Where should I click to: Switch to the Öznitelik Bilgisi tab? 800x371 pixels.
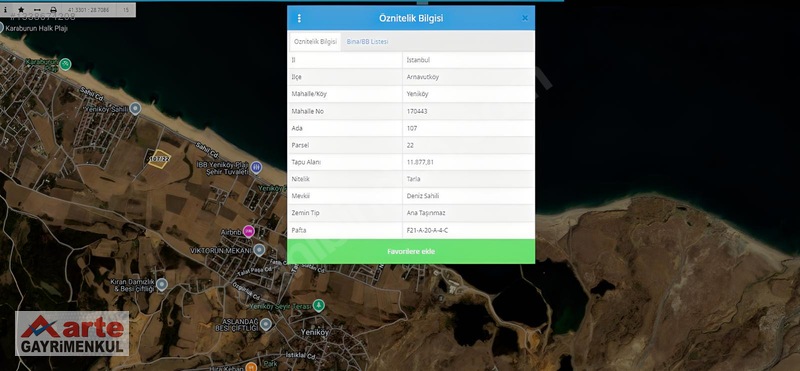[x=315, y=42]
